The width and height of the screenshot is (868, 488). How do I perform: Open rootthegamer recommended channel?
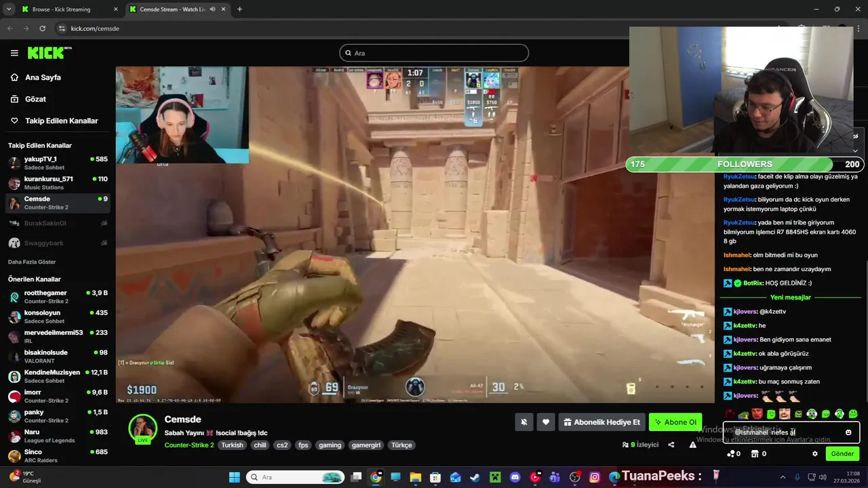57,297
